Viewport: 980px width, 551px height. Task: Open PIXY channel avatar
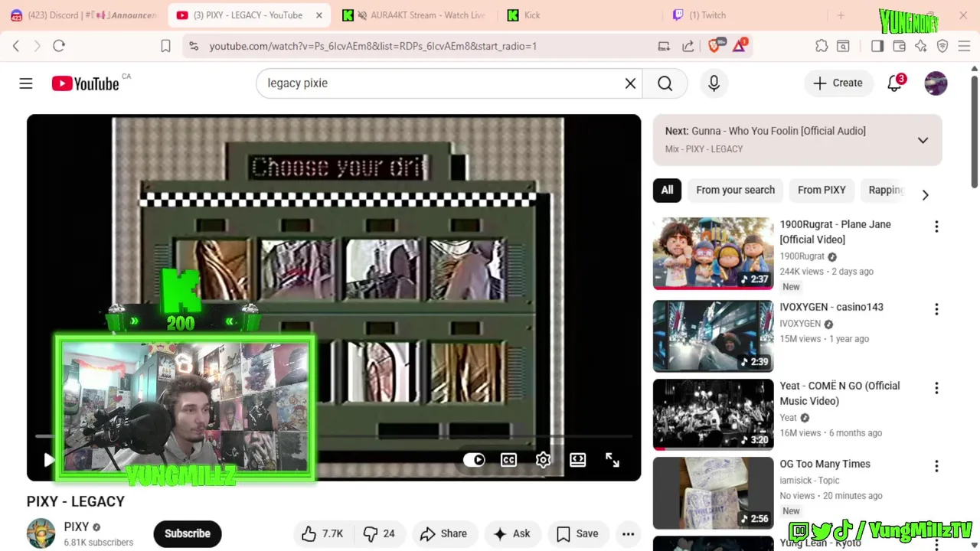[41, 533]
